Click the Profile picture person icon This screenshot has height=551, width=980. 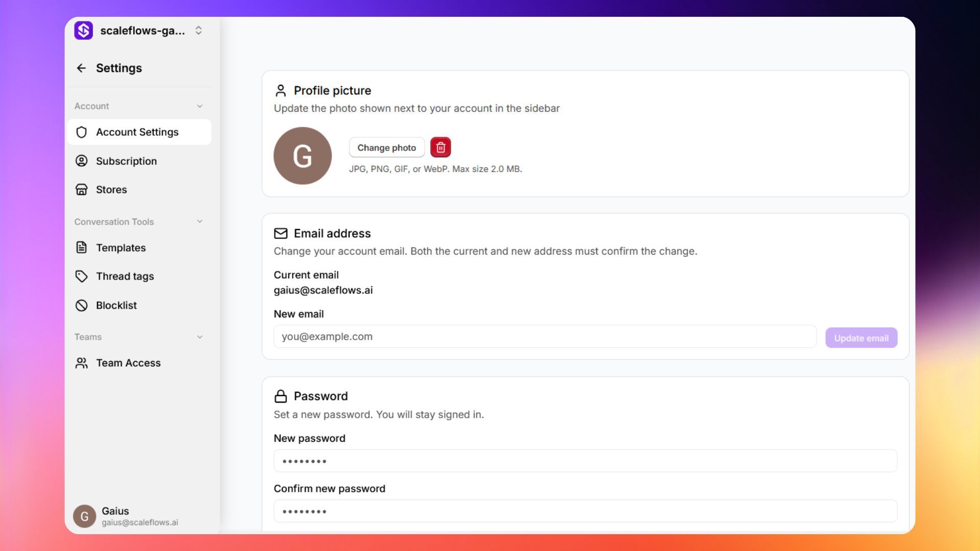281,90
